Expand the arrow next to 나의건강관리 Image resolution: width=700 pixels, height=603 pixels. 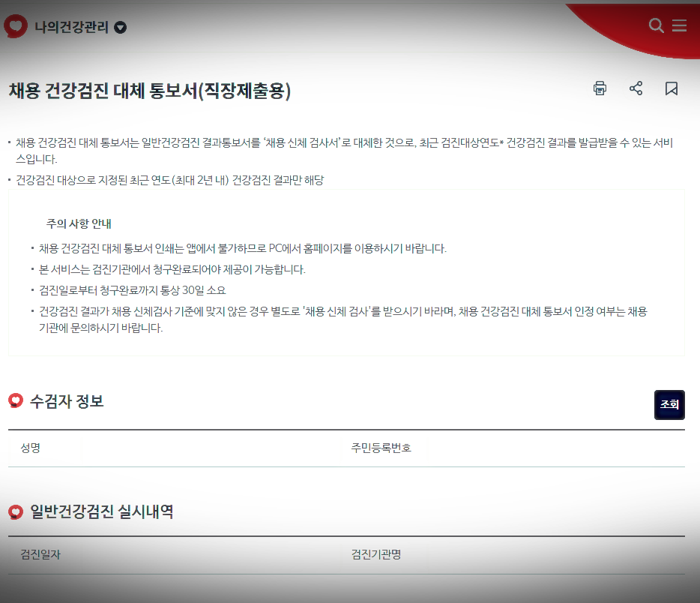(119, 26)
